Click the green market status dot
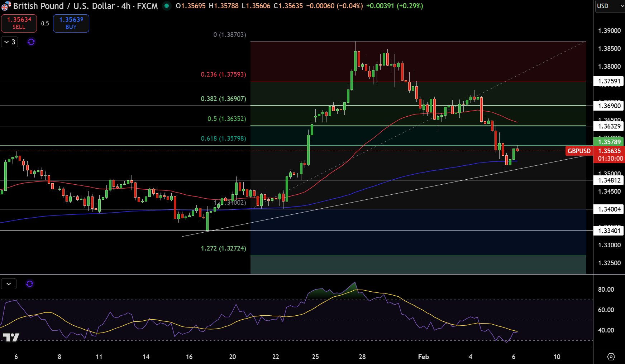Image resolution: width=625 pixels, height=364 pixels. pos(167,6)
